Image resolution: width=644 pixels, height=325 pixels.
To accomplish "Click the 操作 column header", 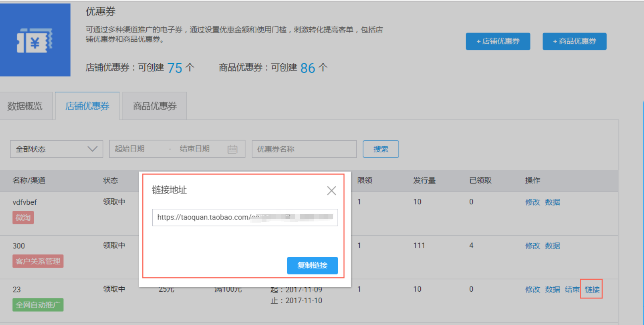I will [x=533, y=180].
